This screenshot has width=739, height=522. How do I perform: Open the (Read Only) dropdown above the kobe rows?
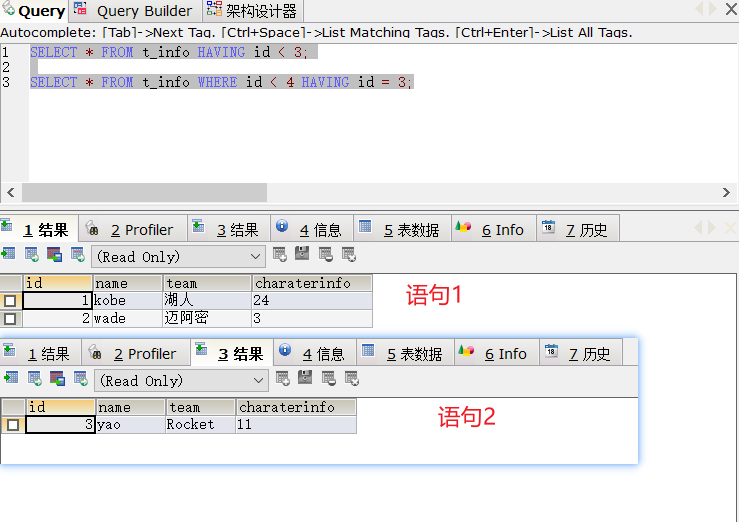[x=179, y=257]
